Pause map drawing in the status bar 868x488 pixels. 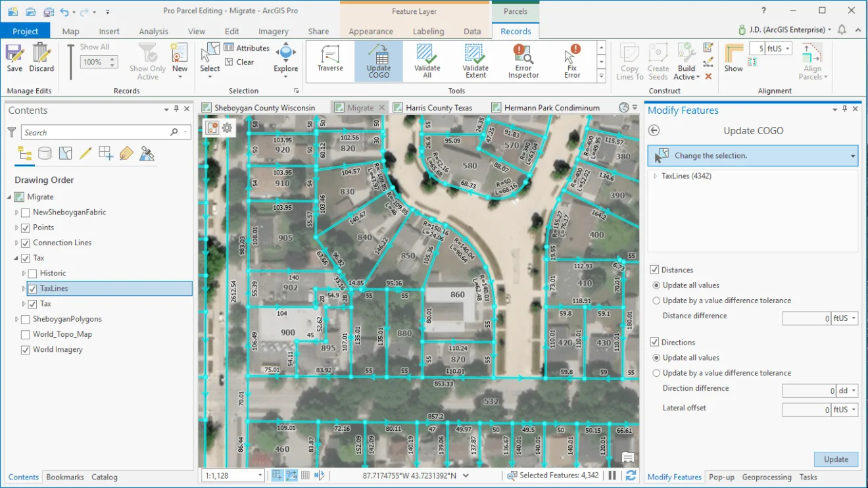[612, 475]
